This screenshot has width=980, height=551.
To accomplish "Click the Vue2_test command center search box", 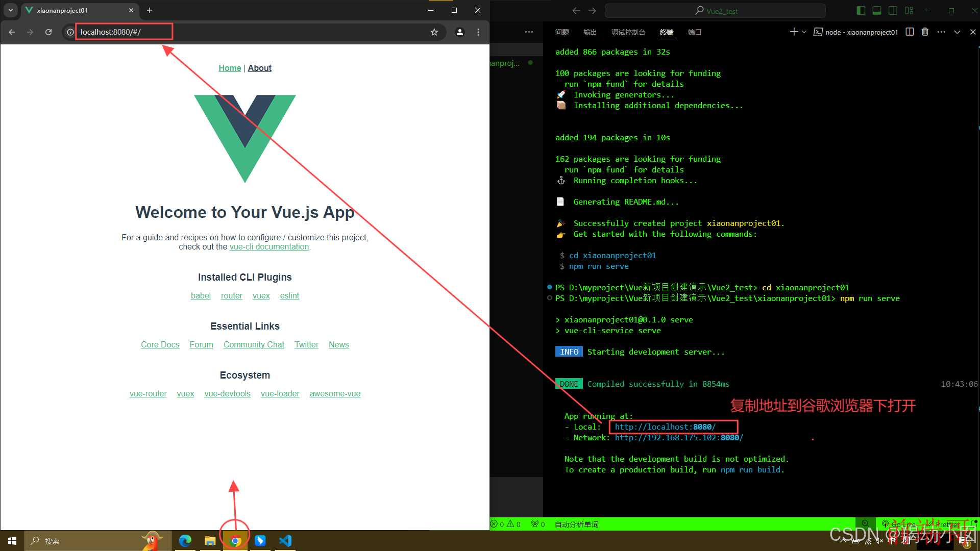I will click(715, 11).
